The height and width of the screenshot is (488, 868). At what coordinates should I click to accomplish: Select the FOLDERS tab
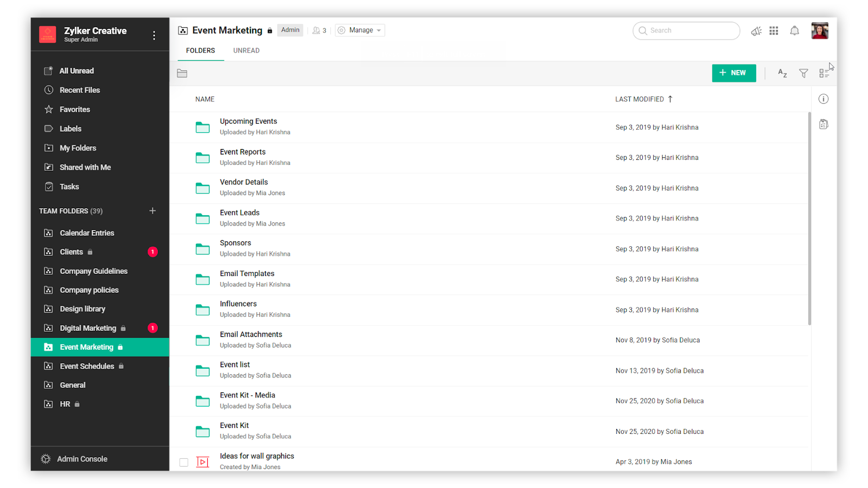(x=200, y=50)
